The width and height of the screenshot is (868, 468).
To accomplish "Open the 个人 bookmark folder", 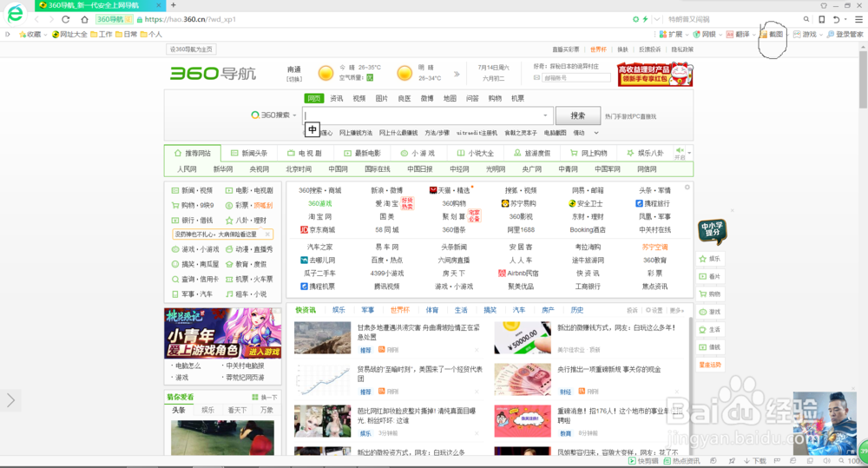I will point(151,35).
